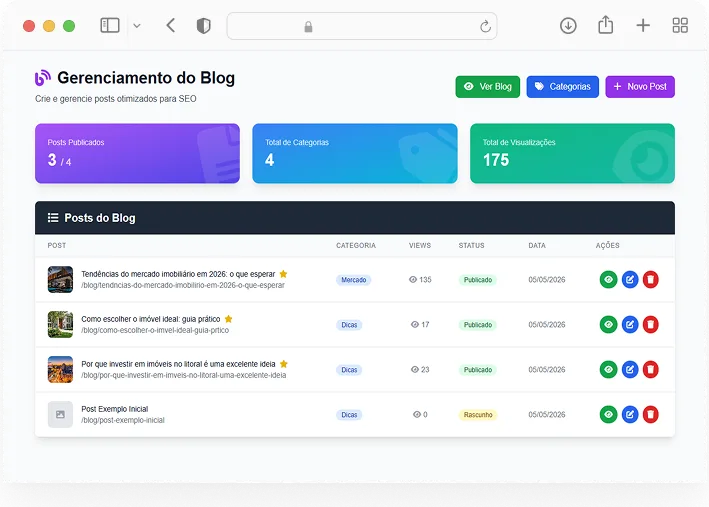Open thumbnail of Por que investir post
Image resolution: width=709 pixels, height=507 pixels.
click(60, 370)
